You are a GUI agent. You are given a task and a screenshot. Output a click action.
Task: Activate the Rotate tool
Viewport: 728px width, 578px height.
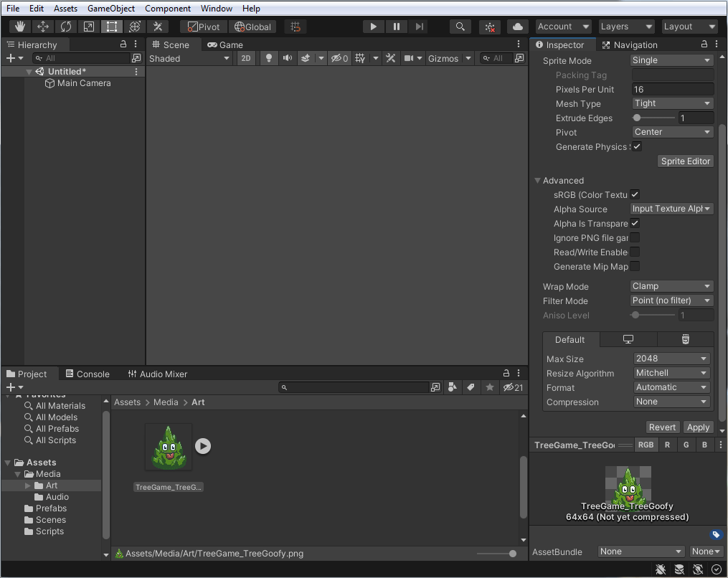pos(66,26)
